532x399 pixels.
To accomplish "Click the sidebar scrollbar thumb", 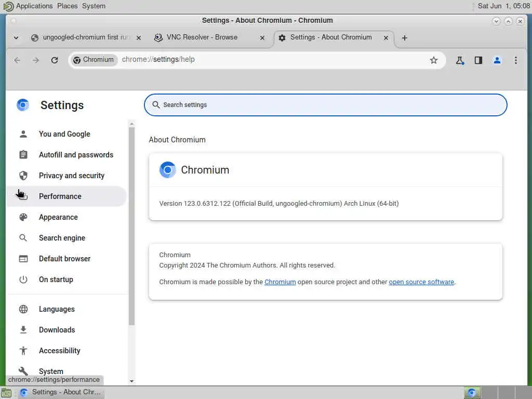I will click(x=131, y=227).
